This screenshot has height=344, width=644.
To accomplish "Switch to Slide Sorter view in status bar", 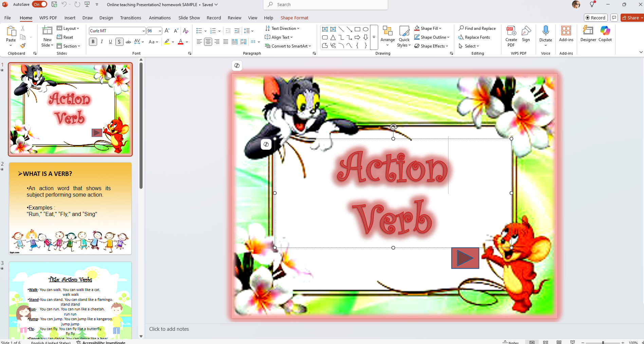I will [546, 342].
